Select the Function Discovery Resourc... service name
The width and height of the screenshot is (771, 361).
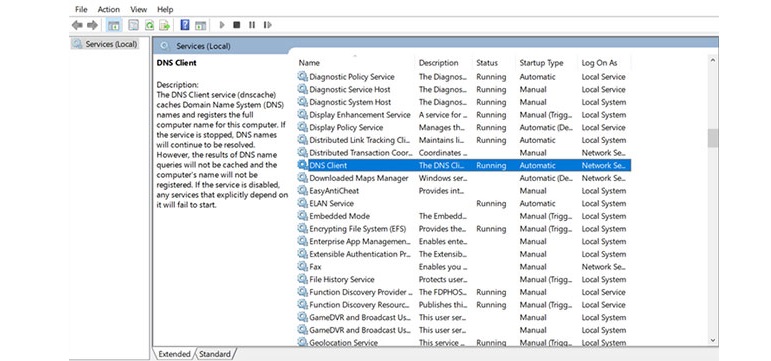pos(359,305)
